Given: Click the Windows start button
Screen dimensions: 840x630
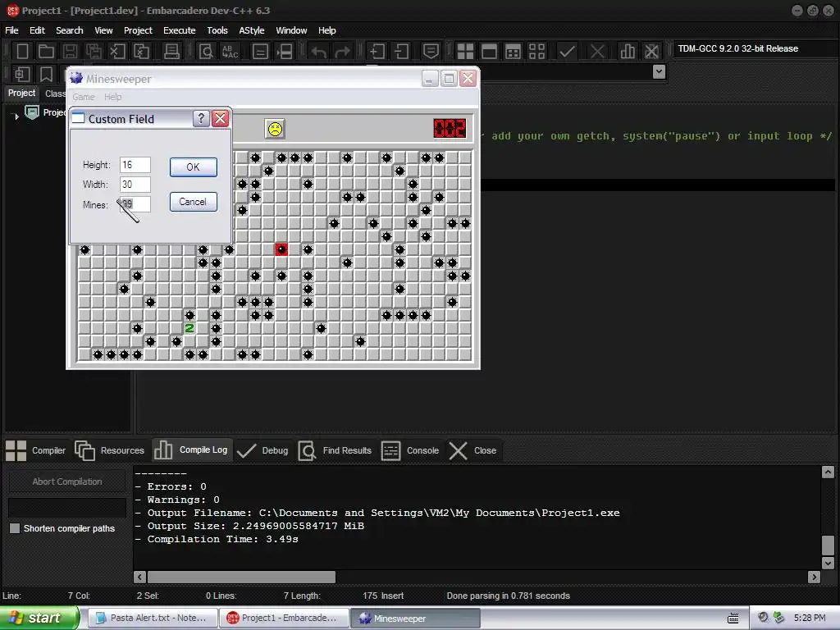Looking at the screenshot, I should pyautogui.click(x=39, y=618).
